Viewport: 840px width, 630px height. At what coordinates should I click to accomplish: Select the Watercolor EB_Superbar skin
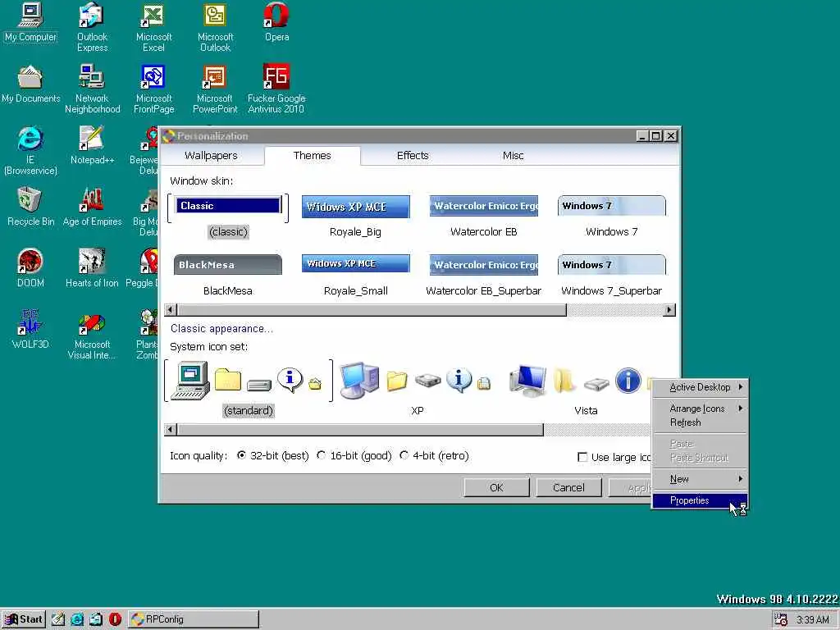[x=484, y=276]
